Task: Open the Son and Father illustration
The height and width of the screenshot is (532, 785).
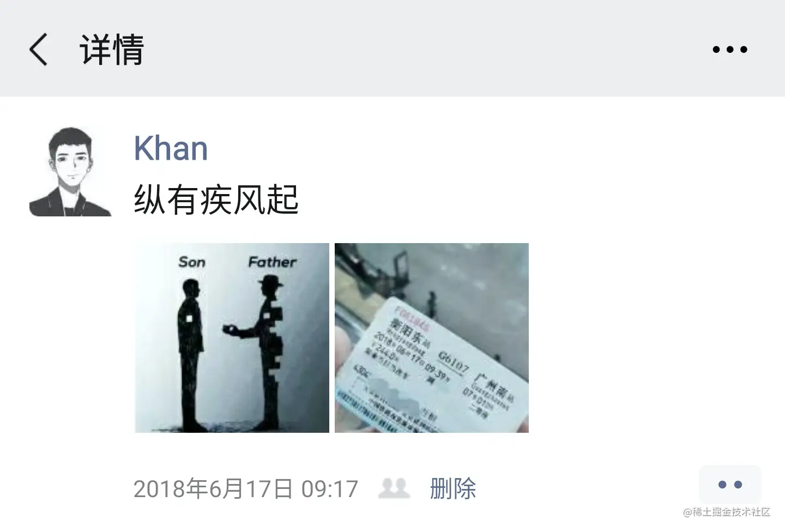Action: 232,338
